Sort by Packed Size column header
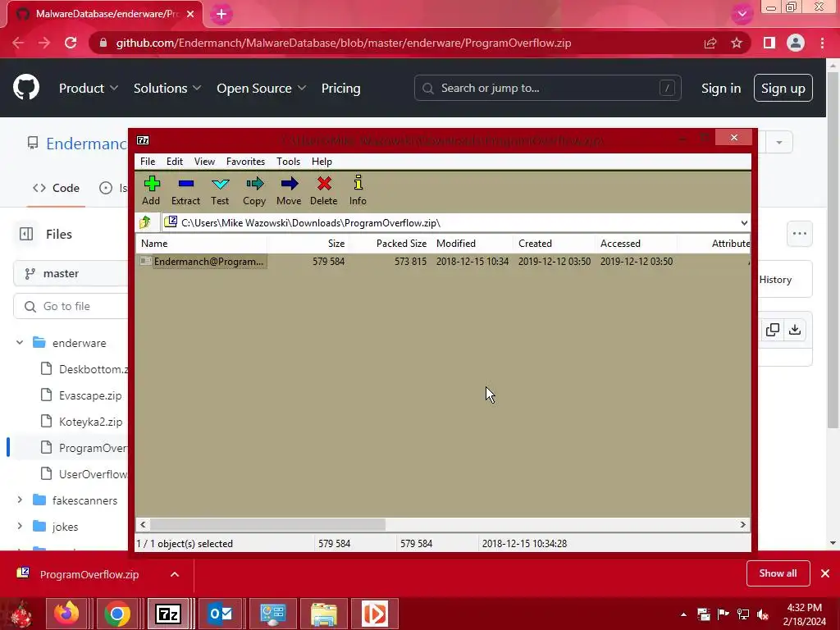 coord(390,243)
